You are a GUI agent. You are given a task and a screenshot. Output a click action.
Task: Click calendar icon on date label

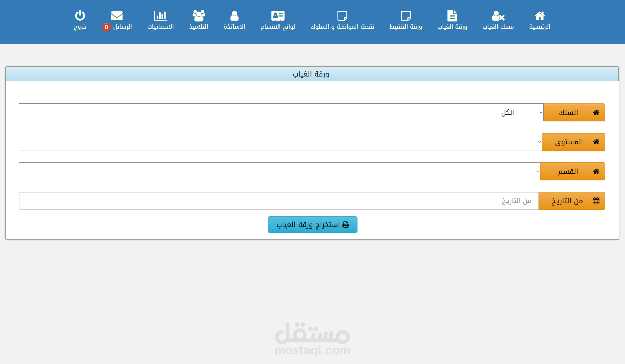coord(596,201)
